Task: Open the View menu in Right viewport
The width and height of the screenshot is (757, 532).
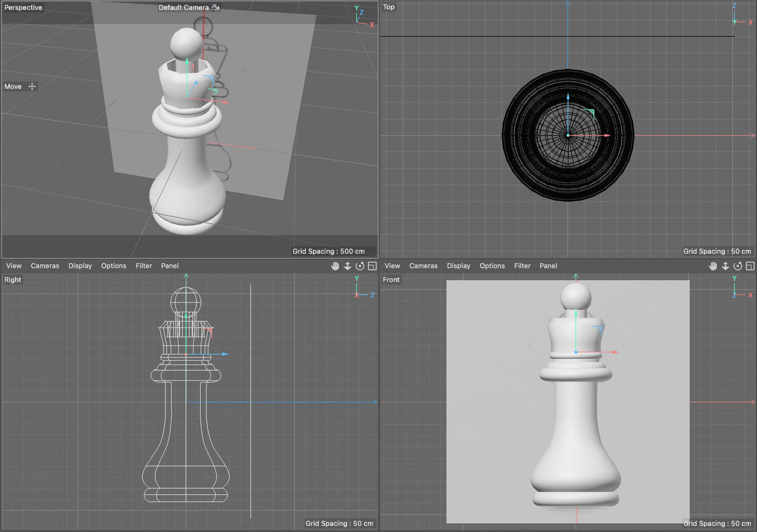Action: (x=14, y=265)
